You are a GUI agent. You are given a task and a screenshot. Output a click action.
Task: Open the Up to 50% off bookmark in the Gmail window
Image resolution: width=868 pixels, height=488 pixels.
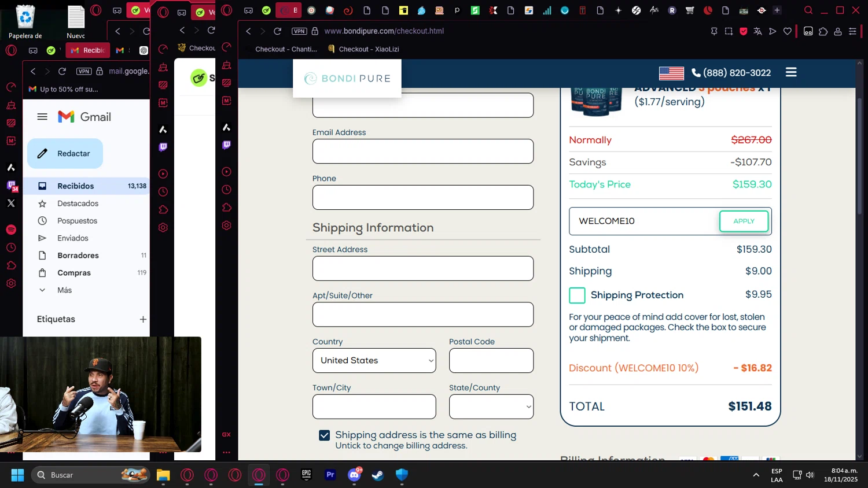(64, 89)
